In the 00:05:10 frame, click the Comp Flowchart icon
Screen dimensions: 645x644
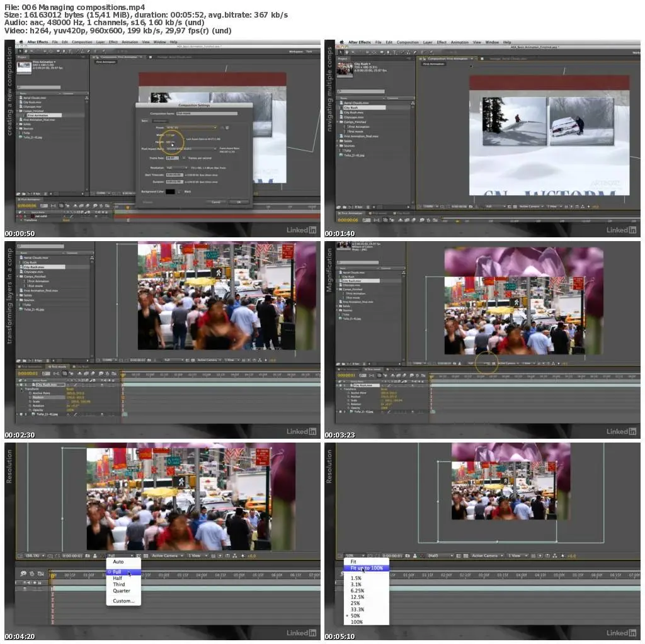[x=554, y=556]
